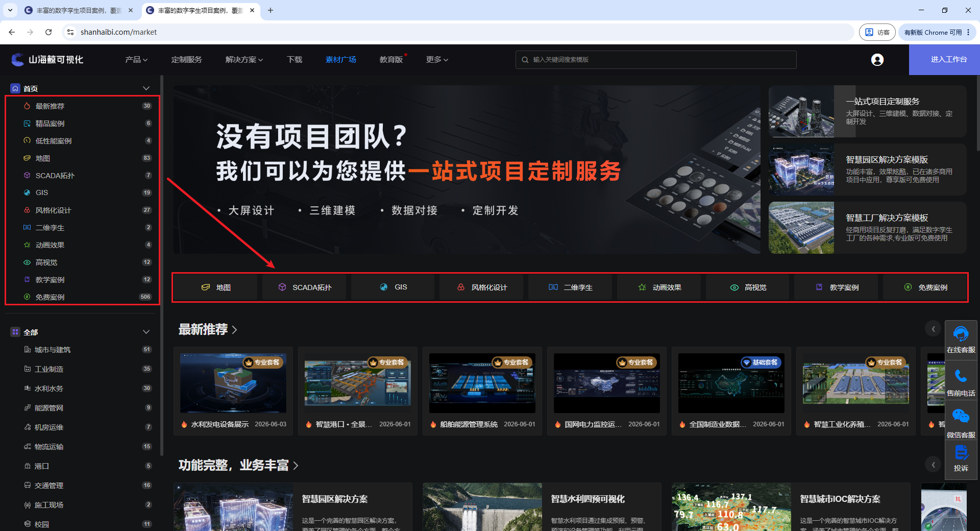Viewport: 980px width, 531px height.
Task: Click the SCADA拓扑 cube icon in sidebar
Action: coord(27,176)
